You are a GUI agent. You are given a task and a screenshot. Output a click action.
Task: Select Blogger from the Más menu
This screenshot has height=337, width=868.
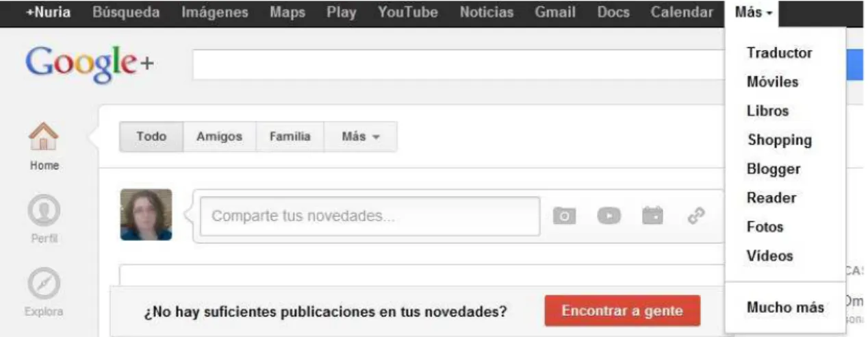coord(774,168)
